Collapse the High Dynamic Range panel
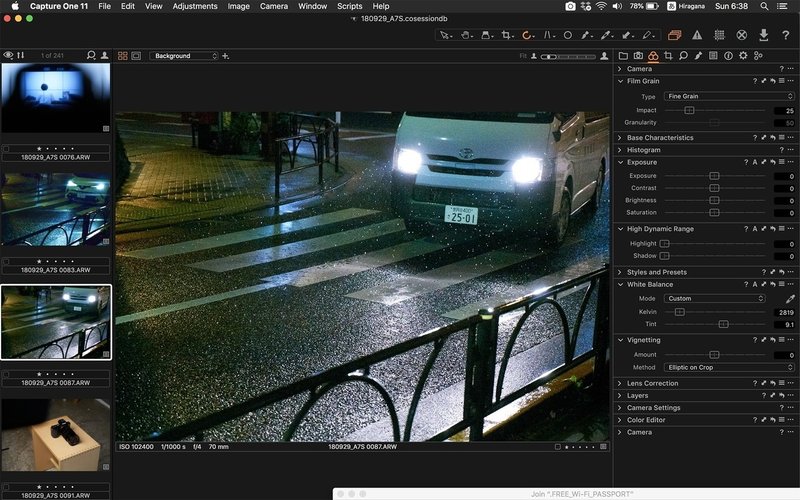The height and width of the screenshot is (500, 800). (620, 229)
